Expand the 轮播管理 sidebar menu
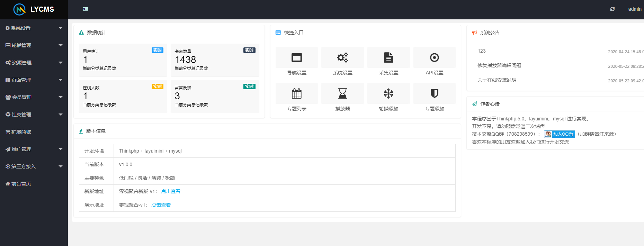This screenshot has width=644, height=246. (34, 45)
